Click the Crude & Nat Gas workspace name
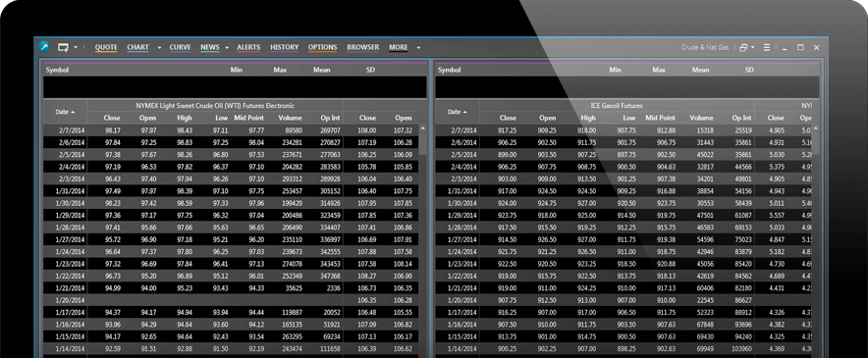The height and width of the screenshot is (358, 868). 705,48
